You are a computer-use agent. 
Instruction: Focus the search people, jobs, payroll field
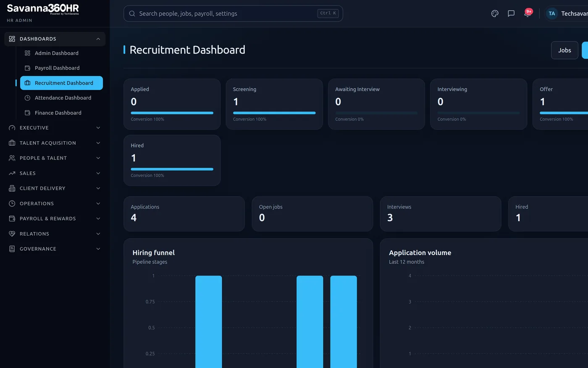pos(233,13)
